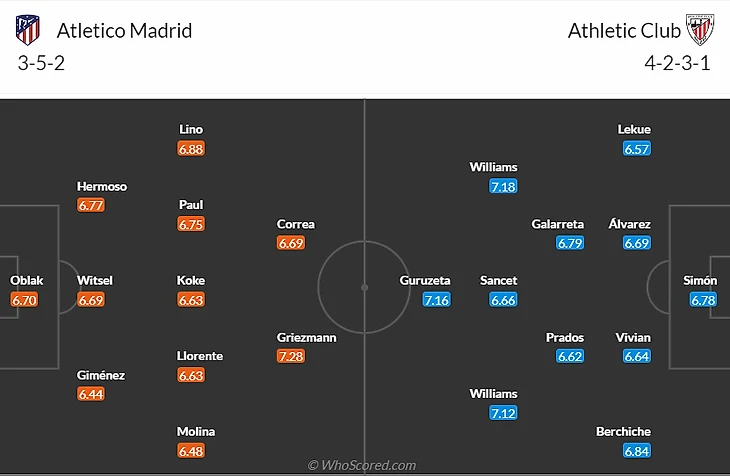730x476 pixels.
Task: Click Oblak's 6.70 rating badge
Action: 24,300
